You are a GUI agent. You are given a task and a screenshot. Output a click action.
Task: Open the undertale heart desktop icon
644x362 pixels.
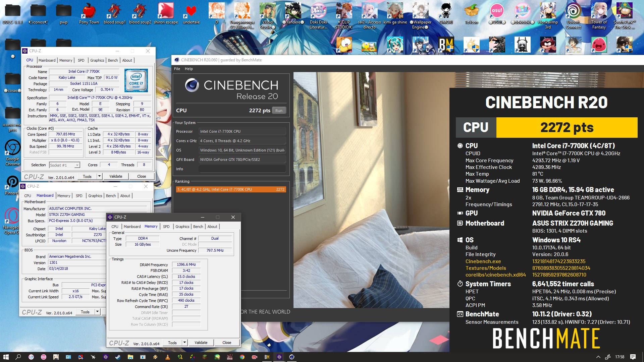pos(191,13)
